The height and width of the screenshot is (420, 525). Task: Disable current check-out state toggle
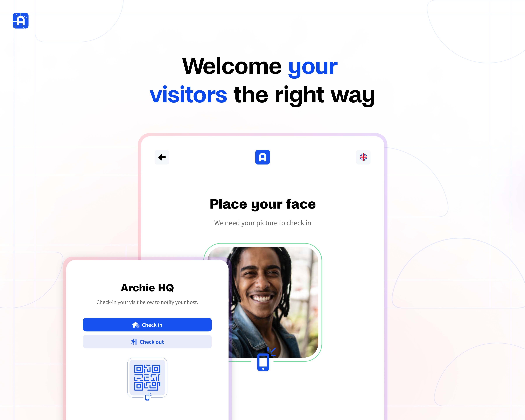(147, 342)
